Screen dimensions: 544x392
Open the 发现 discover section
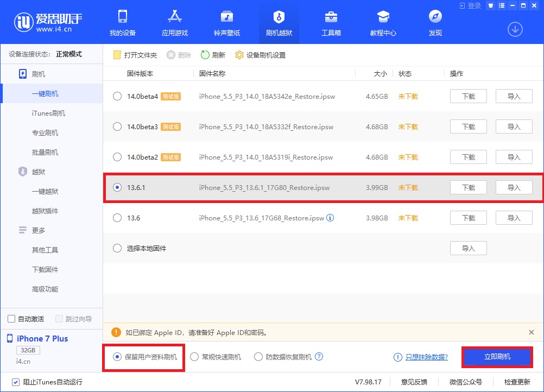[434, 22]
